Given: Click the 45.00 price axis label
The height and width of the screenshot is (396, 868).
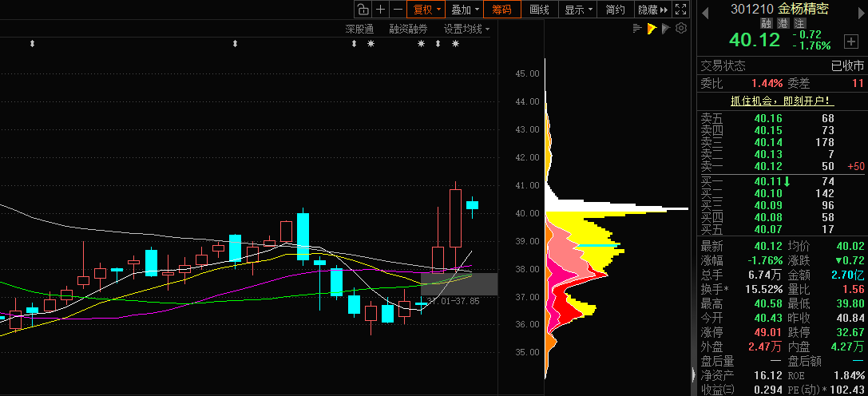Looking at the screenshot, I should (x=527, y=73).
